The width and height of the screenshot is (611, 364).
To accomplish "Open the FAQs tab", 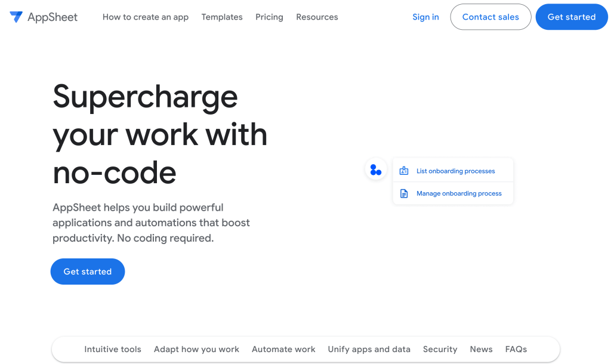I will (516, 349).
